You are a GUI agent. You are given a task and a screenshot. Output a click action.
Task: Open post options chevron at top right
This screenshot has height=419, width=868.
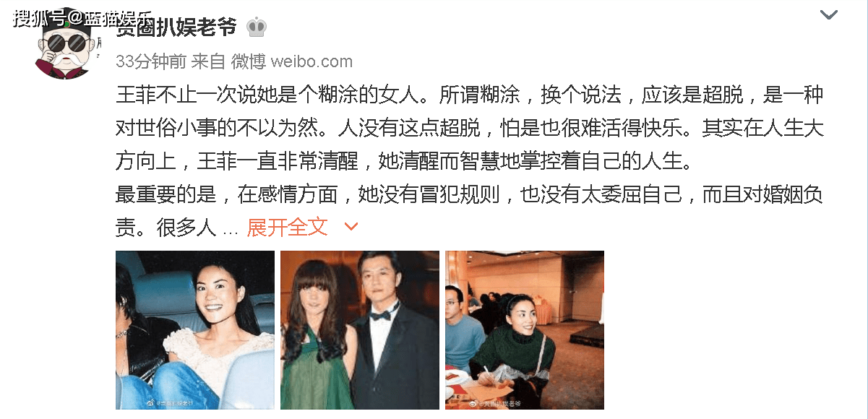click(x=828, y=14)
